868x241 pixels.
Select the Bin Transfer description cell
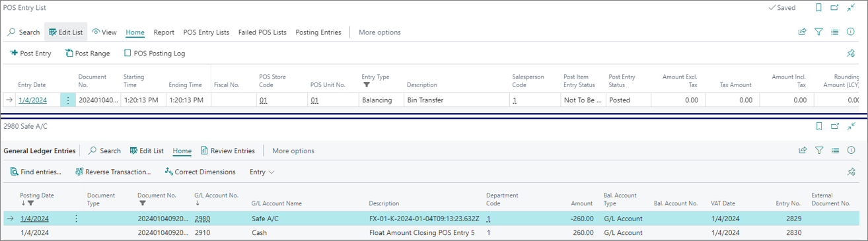tap(456, 100)
